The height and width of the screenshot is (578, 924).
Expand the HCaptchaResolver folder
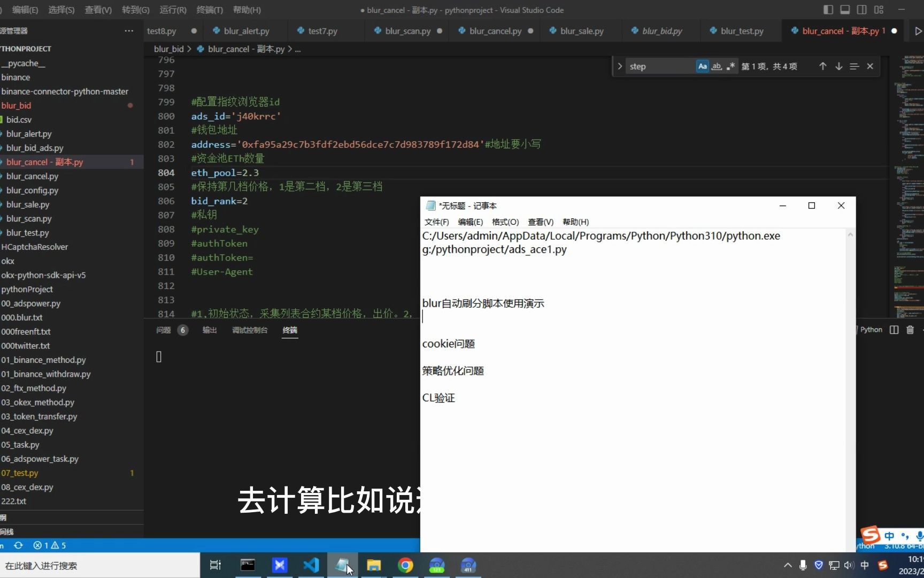coord(34,247)
